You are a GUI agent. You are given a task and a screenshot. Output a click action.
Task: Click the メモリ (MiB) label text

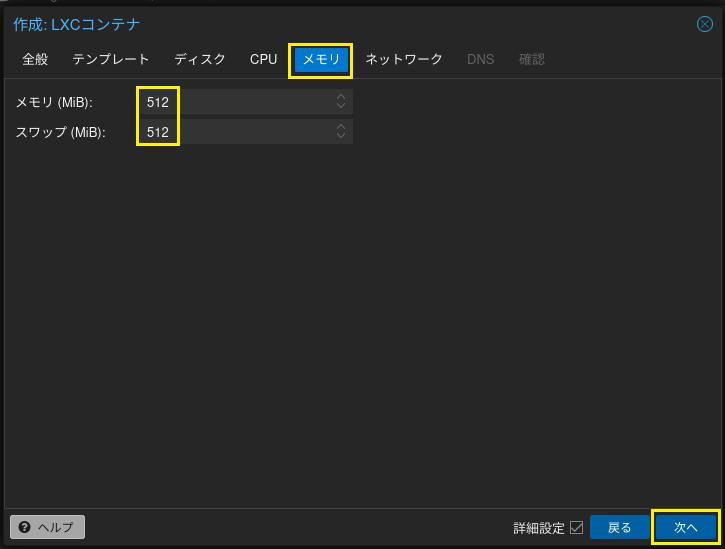(54, 102)
